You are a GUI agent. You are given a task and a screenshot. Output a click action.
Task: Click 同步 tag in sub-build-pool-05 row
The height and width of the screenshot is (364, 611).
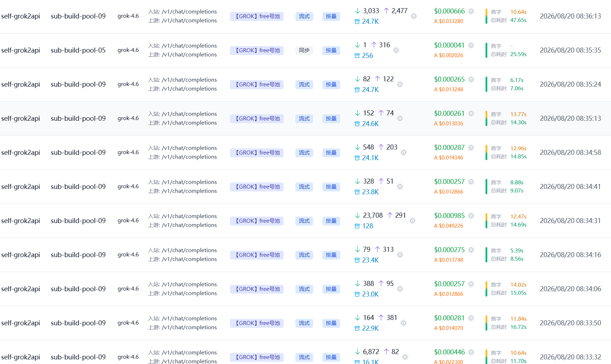(x=304, y=50)
